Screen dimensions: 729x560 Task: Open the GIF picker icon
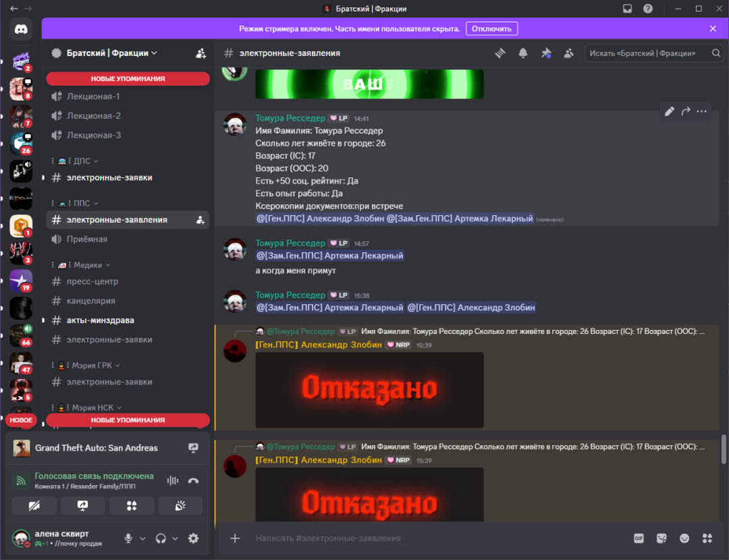[x=639, y=538]
